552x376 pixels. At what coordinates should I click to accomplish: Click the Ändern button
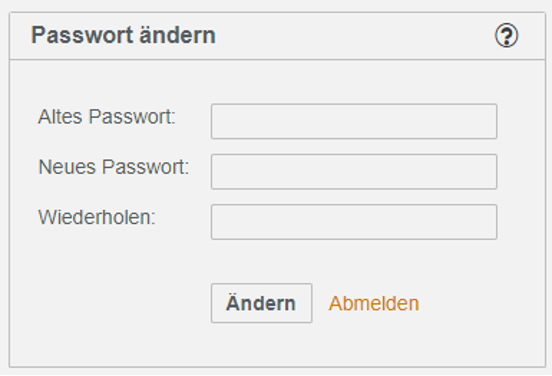pos(262,303)
